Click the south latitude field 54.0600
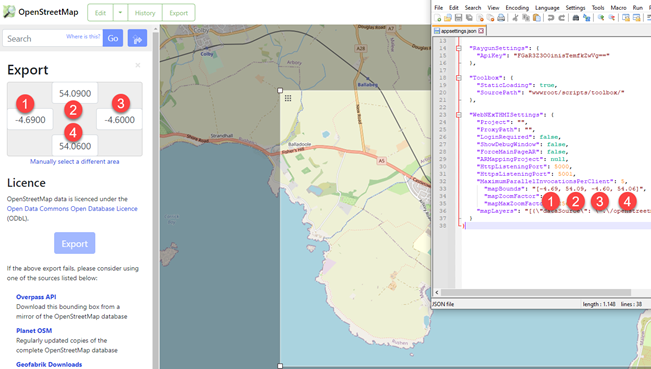The height and width of the screenshot is (369, 651). click(75, 146)
